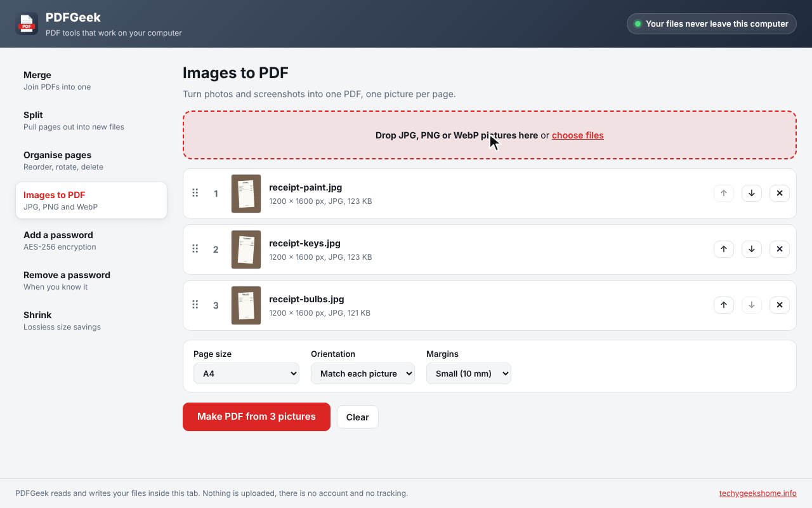This screenshot has height=508, width=812.
Task: Clear the picture list
Action: [x=358, y=417]
